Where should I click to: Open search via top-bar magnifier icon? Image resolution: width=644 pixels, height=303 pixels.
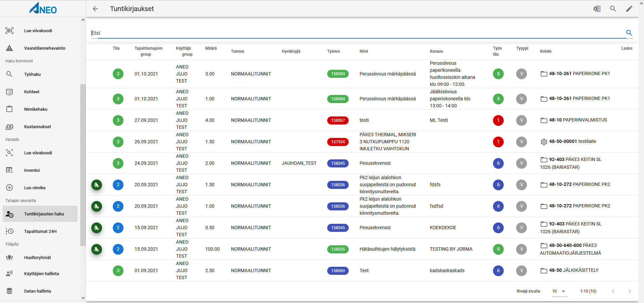pyautogui.click(x=613, y=9)
